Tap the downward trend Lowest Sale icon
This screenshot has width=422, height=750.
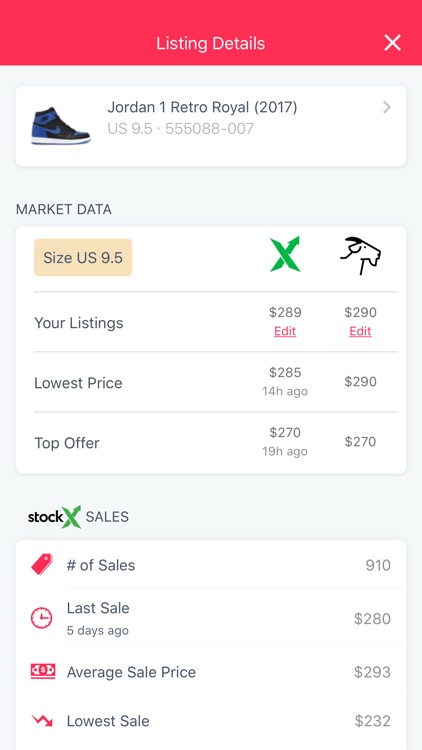(x=42, y=720)
